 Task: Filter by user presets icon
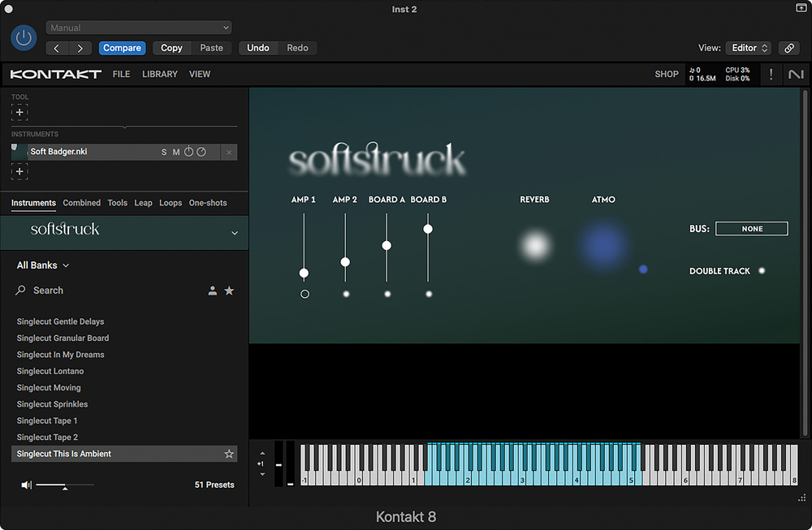[212, 291]
